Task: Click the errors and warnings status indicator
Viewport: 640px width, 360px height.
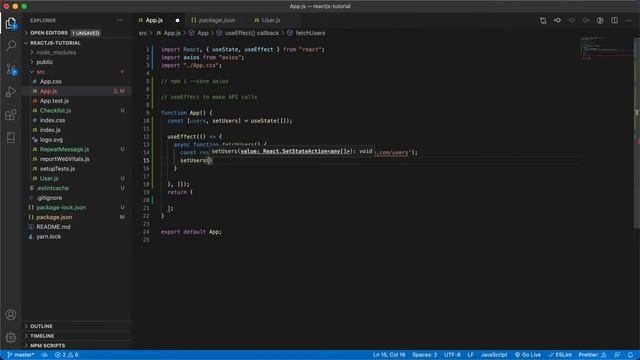Action: click(x=67, y=355)
